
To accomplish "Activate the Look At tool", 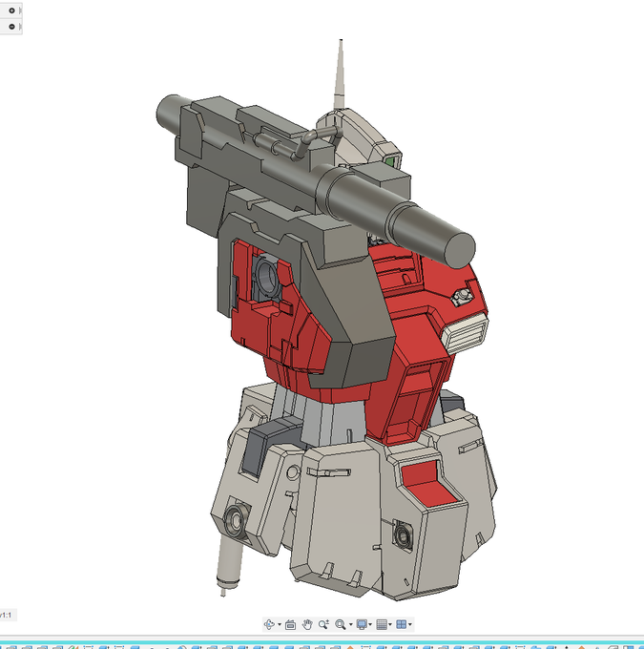I will point(291,624).
